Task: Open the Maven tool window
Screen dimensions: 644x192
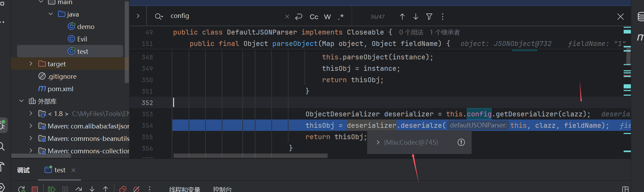Action: (641, 37)
